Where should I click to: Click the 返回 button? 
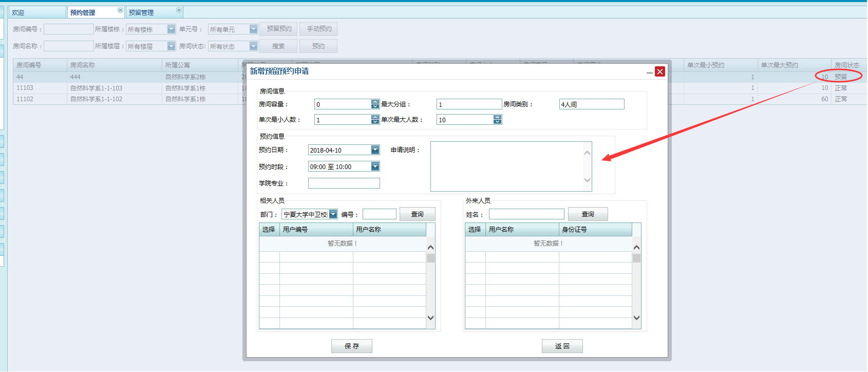562,346
